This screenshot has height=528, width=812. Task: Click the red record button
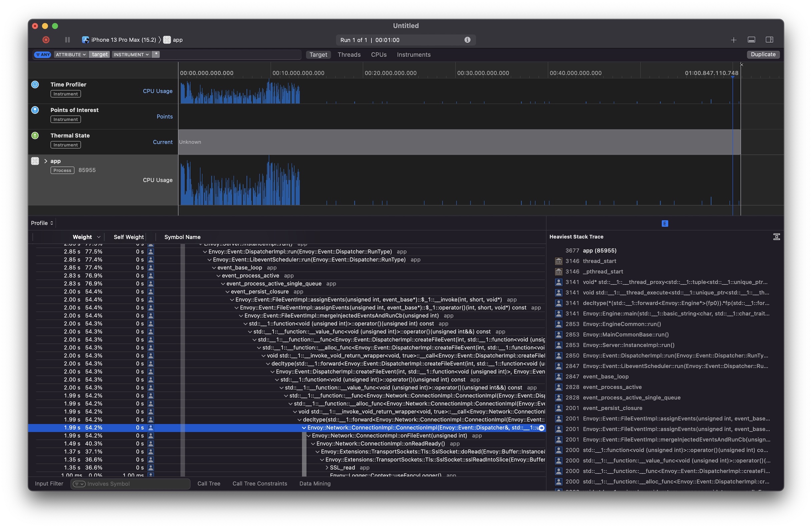pyautogui.click(x=46, y=40)
